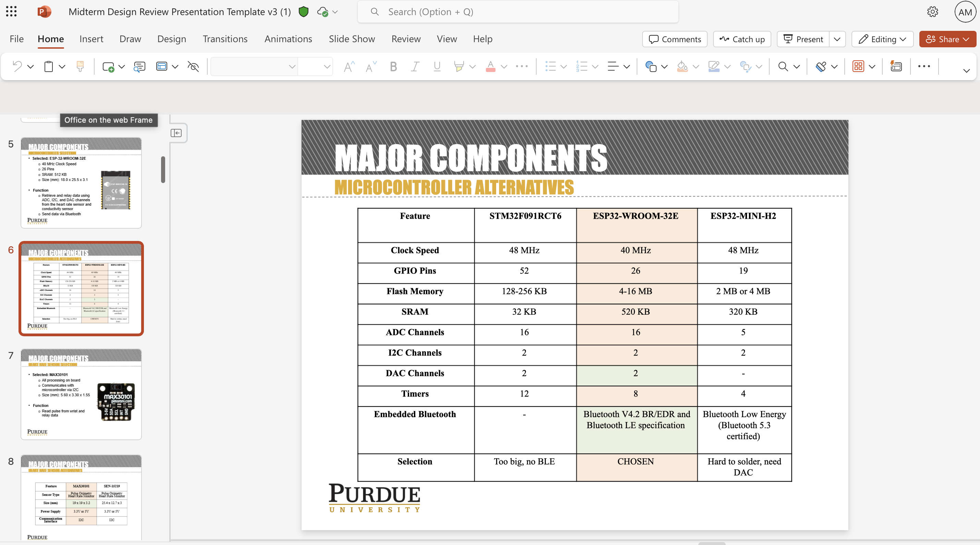980x545 pixels.
Task: Toggle hidden ink visibility
Action: pyautogui.click(x=193, y=66)
